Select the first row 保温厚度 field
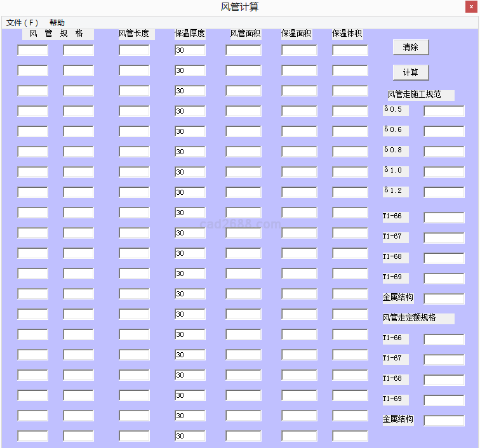 pos(190,50)
